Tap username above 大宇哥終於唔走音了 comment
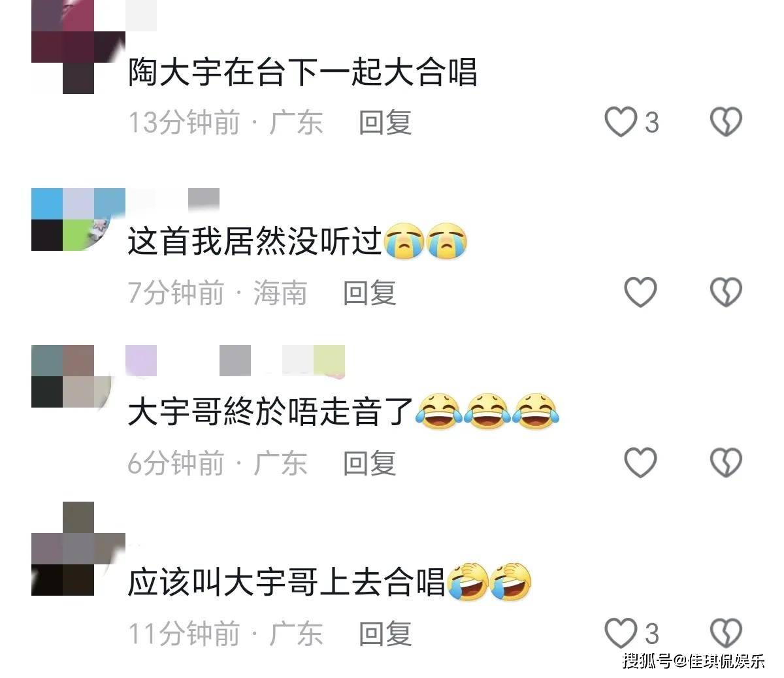This screenshot has width=784, height=678. click(x=235, y=361)
